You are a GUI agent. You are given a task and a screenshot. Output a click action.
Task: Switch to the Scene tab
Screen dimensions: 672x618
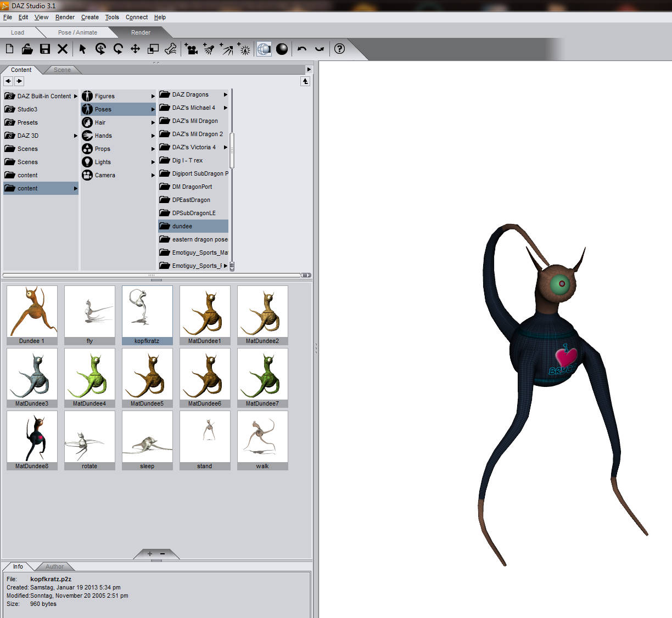tap(62, 70)
